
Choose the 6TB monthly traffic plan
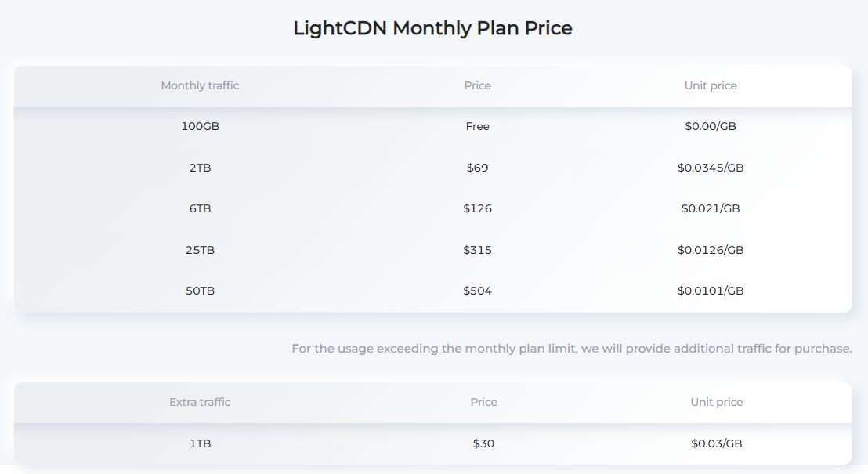[x=200, y=208]
